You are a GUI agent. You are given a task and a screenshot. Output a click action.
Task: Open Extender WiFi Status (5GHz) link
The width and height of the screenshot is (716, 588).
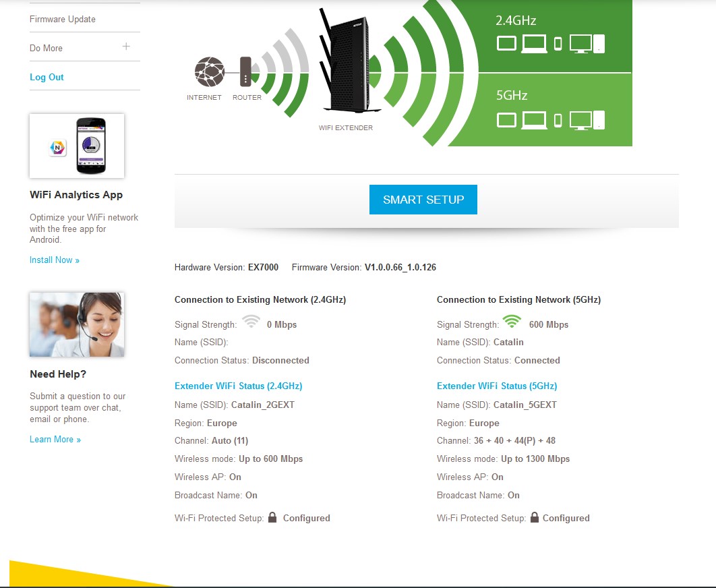coord(497,386)
